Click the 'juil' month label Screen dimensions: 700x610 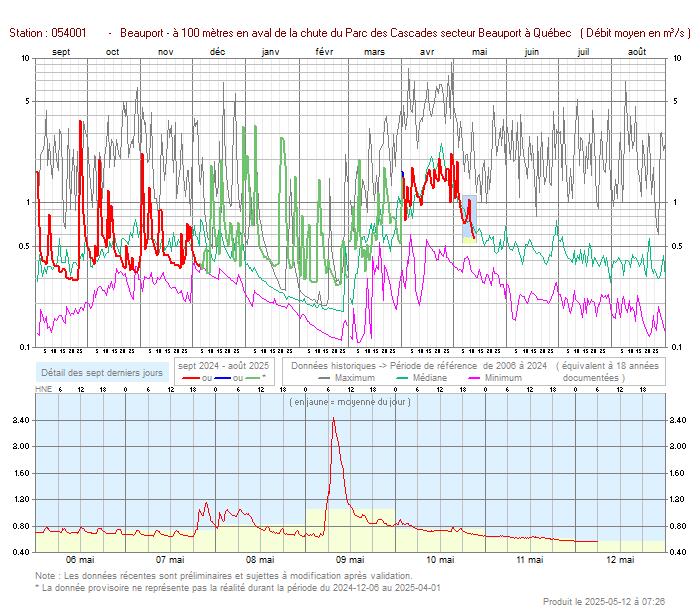(583, 52)
